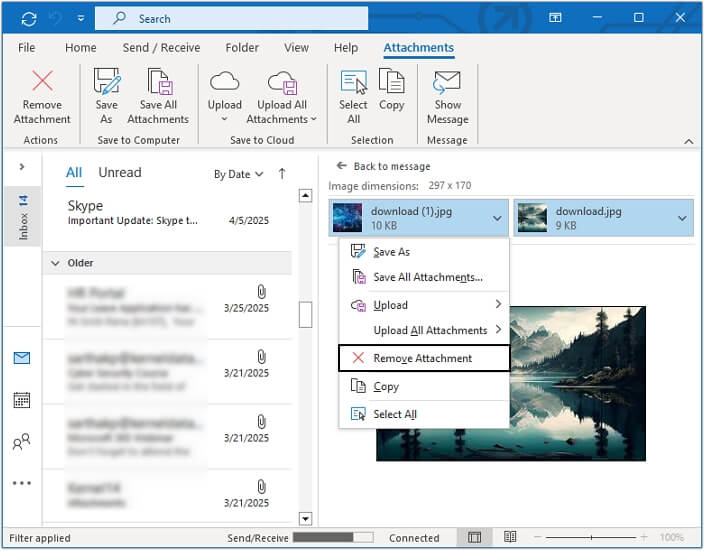Click the Inbox 14 folder label
This screenshot has width=705, height=551.
click(x=22, y=217)
